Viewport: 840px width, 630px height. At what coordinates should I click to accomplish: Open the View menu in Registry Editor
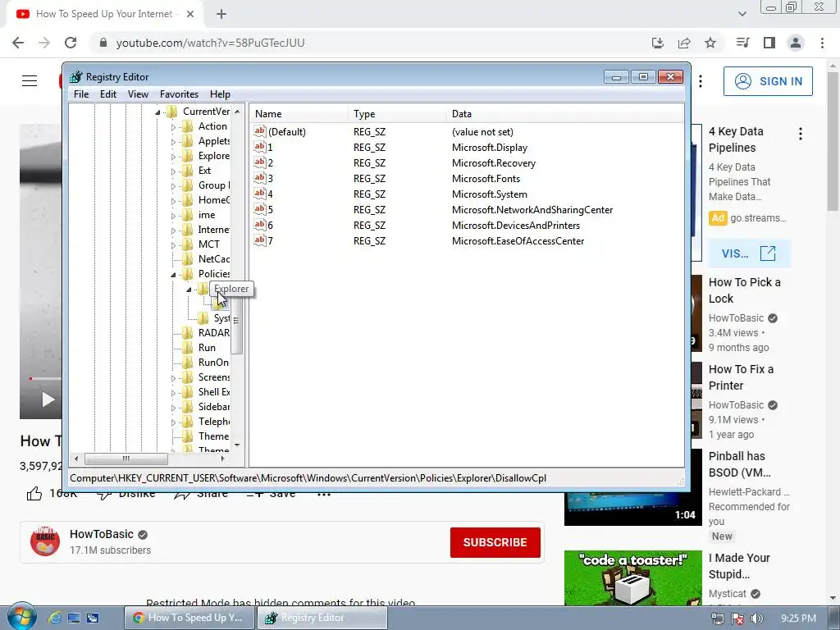(138, 94)
